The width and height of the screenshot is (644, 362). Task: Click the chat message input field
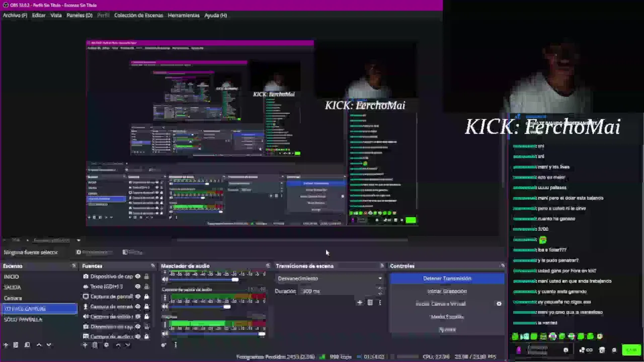click(543, 350)
